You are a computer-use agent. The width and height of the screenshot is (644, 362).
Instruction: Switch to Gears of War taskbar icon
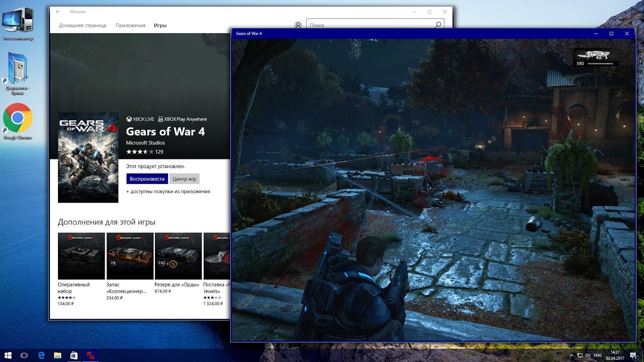(91, 355)
